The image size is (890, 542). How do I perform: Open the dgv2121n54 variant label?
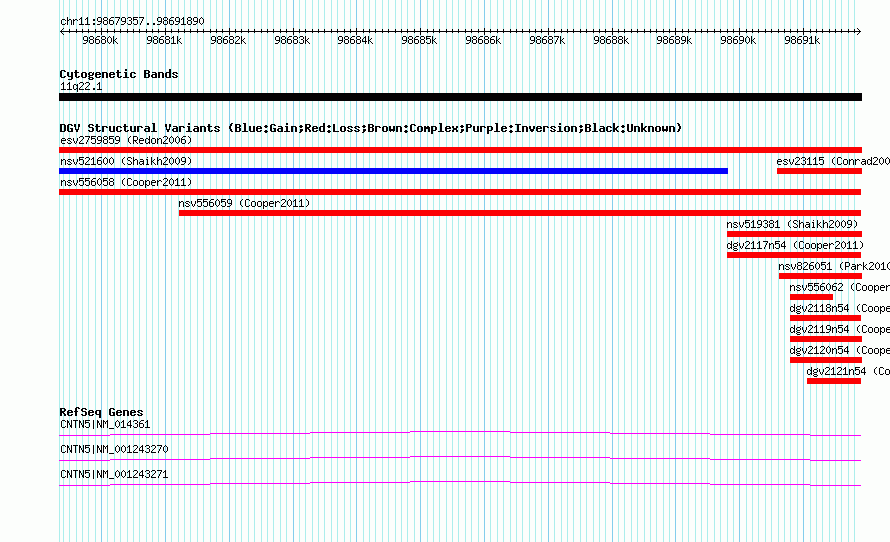(848, 371)
